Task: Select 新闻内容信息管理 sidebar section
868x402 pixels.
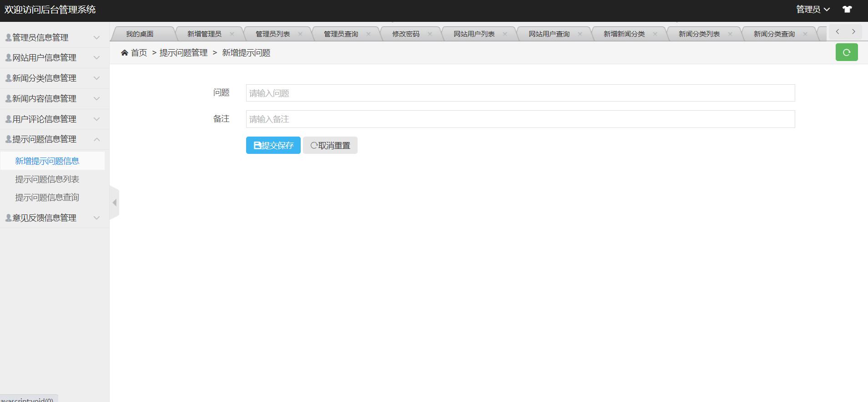Action: tap(55, 99)
